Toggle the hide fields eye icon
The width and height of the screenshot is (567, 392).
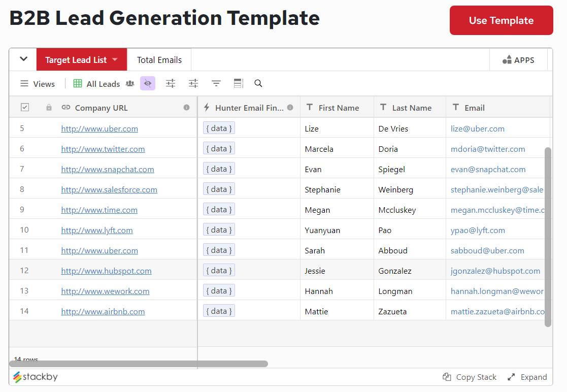click(147, 83)
